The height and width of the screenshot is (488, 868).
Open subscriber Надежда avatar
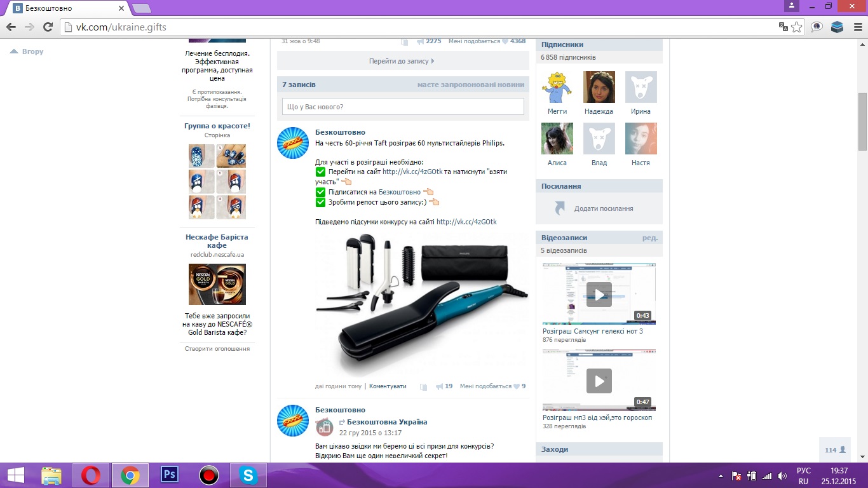pyautogui.click(x=599, y=87)
